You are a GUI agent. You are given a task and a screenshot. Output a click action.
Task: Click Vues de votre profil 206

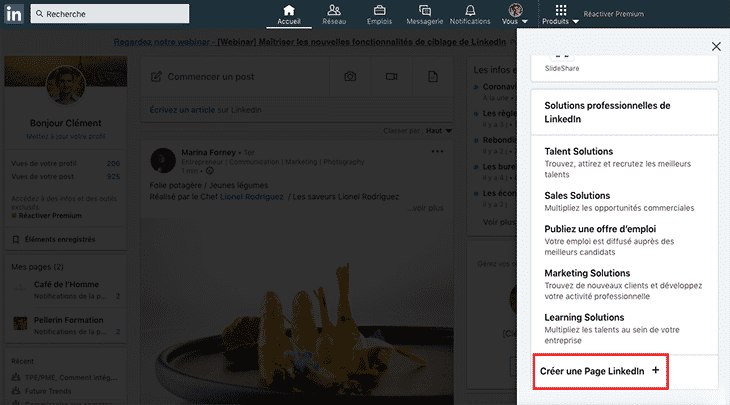coord(66,163)
